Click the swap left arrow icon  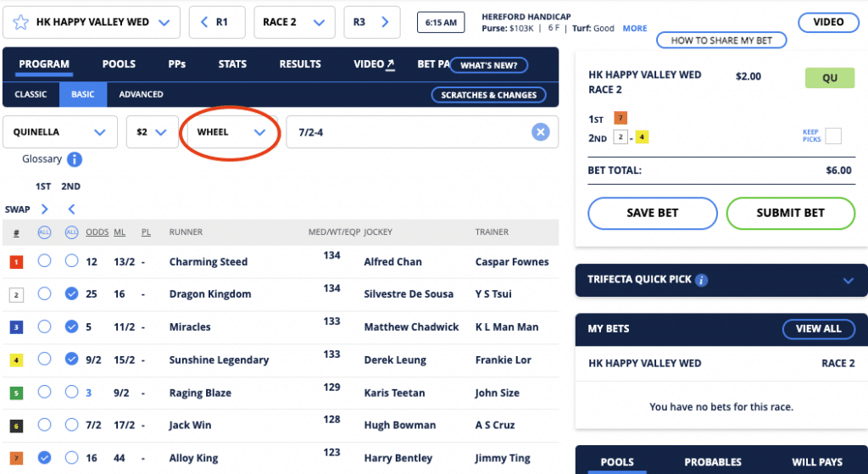71,209
